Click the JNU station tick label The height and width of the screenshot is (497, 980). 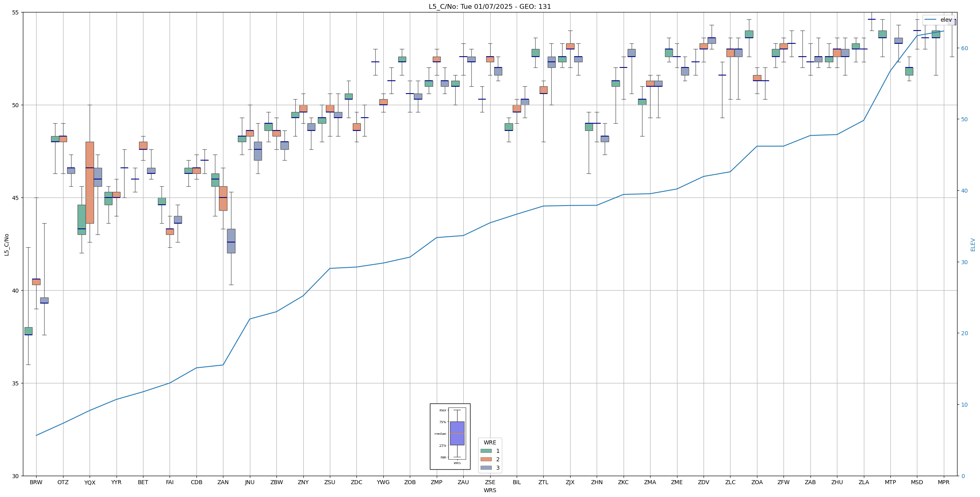pyautogui.click(x=250, y=483)
